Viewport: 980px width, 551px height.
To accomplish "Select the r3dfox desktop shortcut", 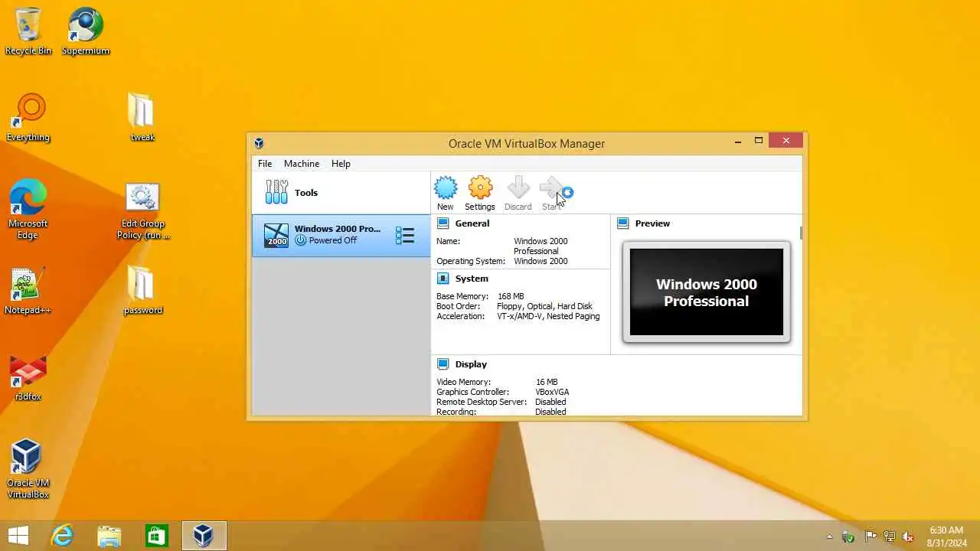I will click(x=28, y=377).
